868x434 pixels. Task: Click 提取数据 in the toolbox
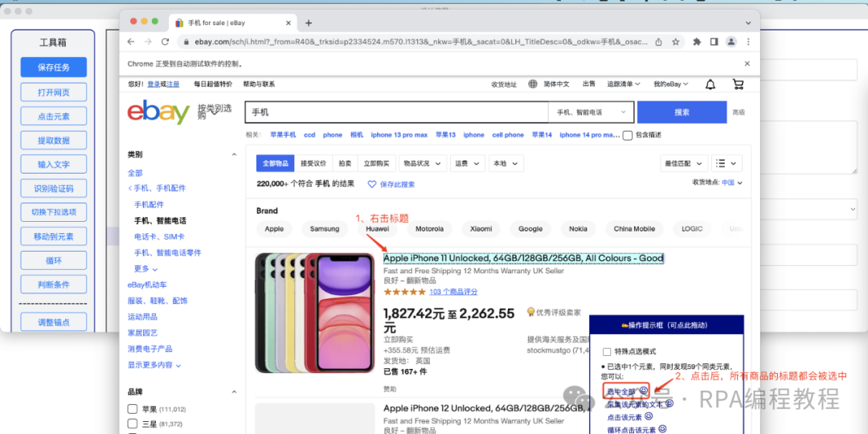[54, 140]
